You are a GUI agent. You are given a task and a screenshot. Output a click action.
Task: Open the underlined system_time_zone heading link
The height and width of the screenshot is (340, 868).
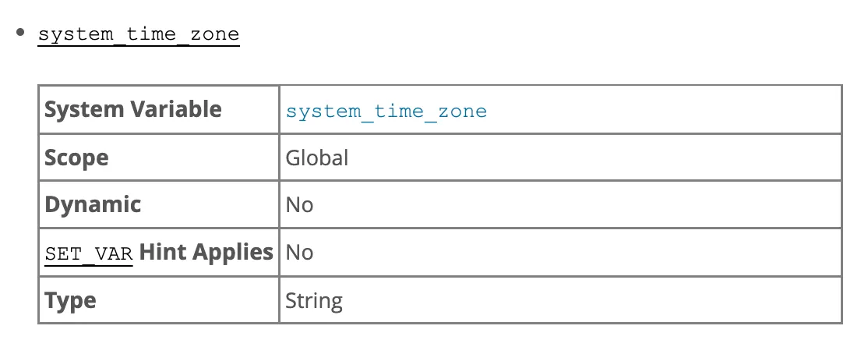pyautogui.click(x=139, y=34)
